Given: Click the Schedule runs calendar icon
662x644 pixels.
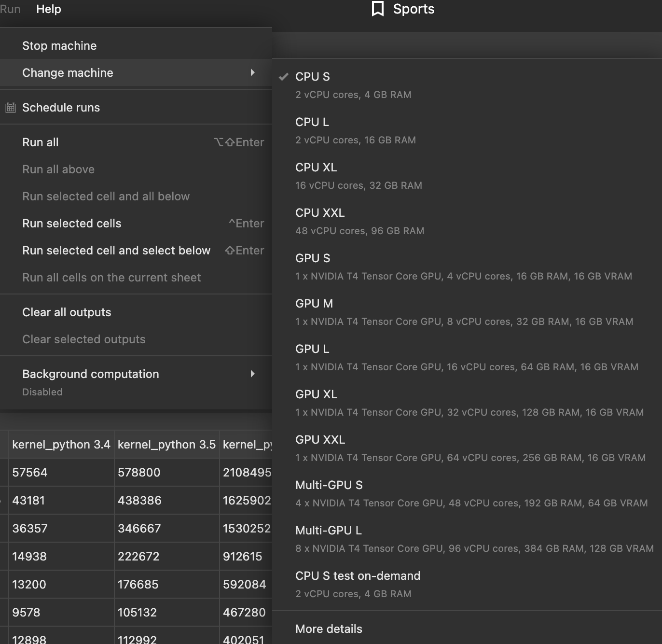Looking at the screenshot, I should (x=10, y=108).
